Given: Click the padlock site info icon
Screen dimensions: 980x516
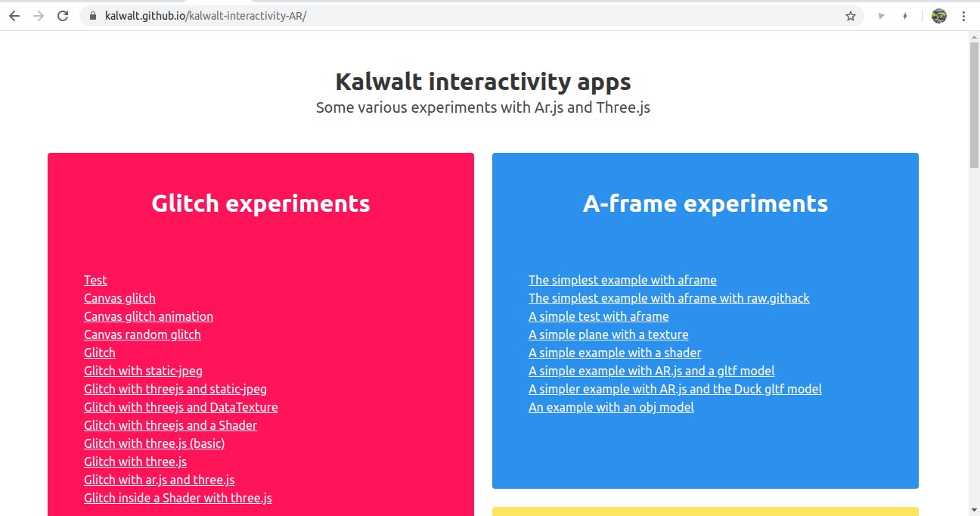Looking at the screenshot, I should [94, 16].
